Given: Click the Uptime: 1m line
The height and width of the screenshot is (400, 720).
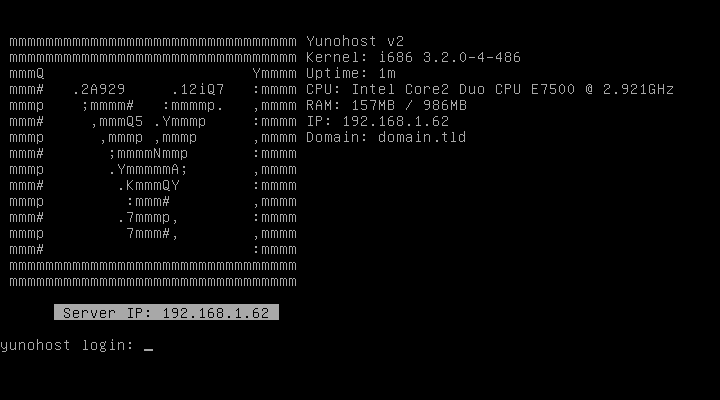Looking at the screenshot, I should pyautogui.click(x=350, y=73).
